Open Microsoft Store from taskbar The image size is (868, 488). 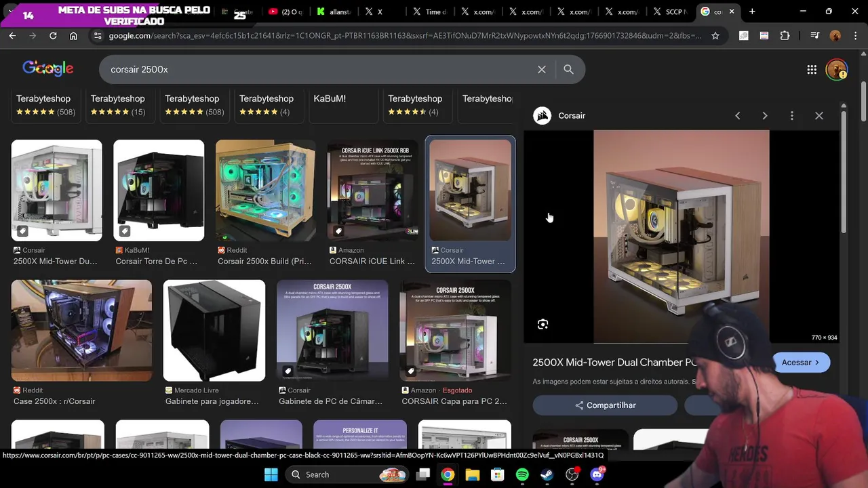[498, 474]
